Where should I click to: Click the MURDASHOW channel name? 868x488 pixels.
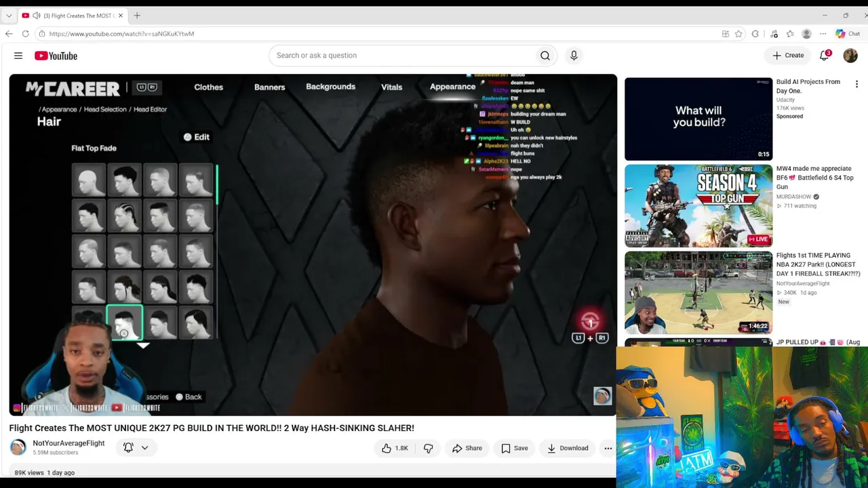click(x=793, y=197)
